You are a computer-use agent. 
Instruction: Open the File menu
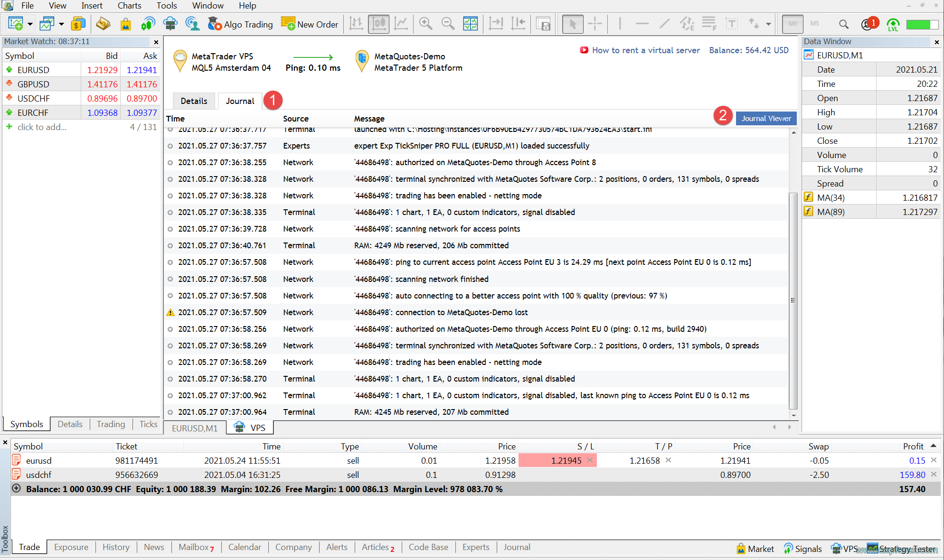pyautogui.click(x=28, y=6)
